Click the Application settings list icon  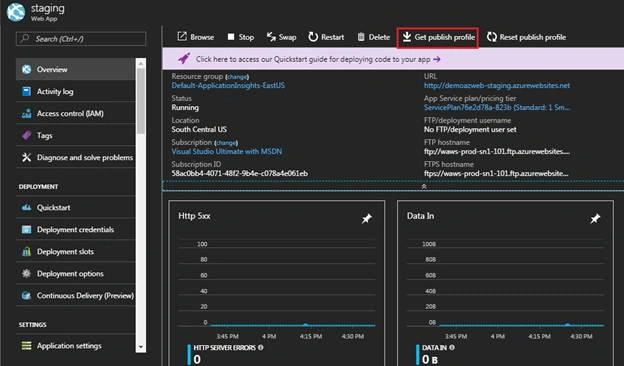pos(26,346)
